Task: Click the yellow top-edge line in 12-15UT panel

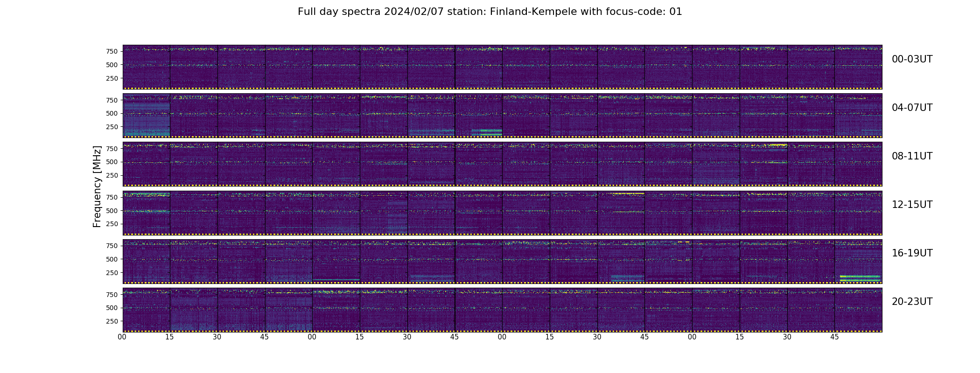Action: (x=628, y=193)
